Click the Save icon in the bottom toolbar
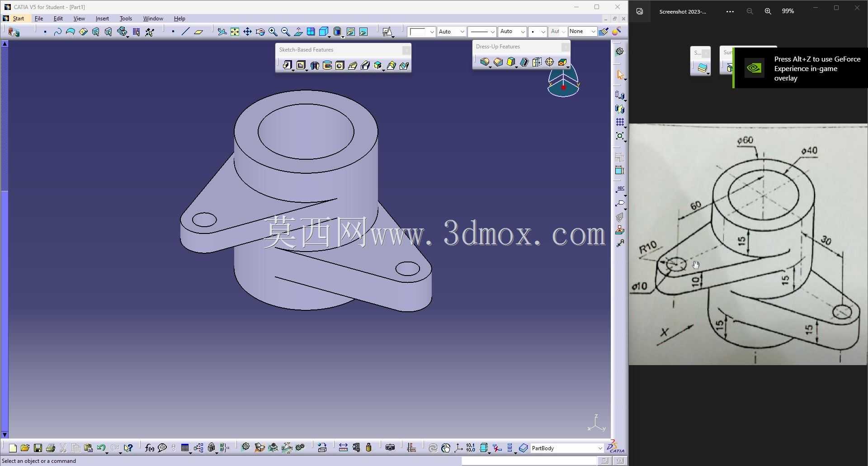868x466 pixels. pyautogui.click(x=38, y=448)
